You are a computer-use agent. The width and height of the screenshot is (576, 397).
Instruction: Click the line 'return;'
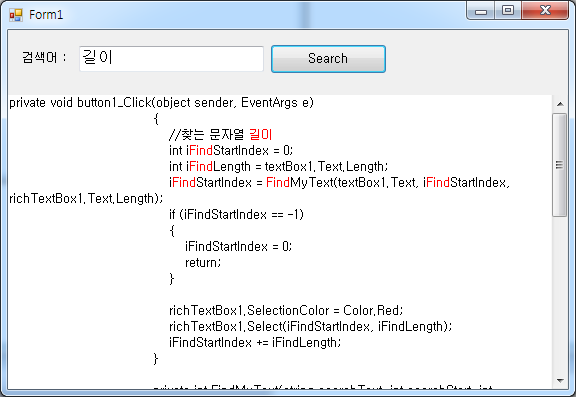[x=203, y=263]
